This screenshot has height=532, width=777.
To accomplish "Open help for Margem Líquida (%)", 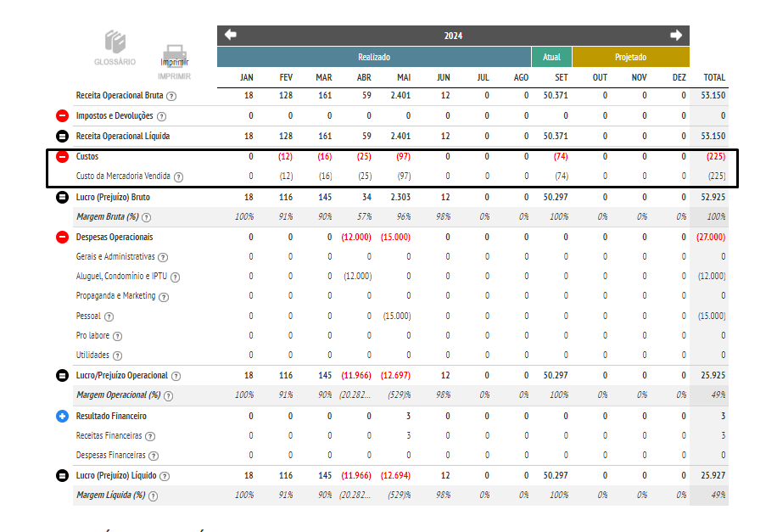I will [x=154, y=496].
